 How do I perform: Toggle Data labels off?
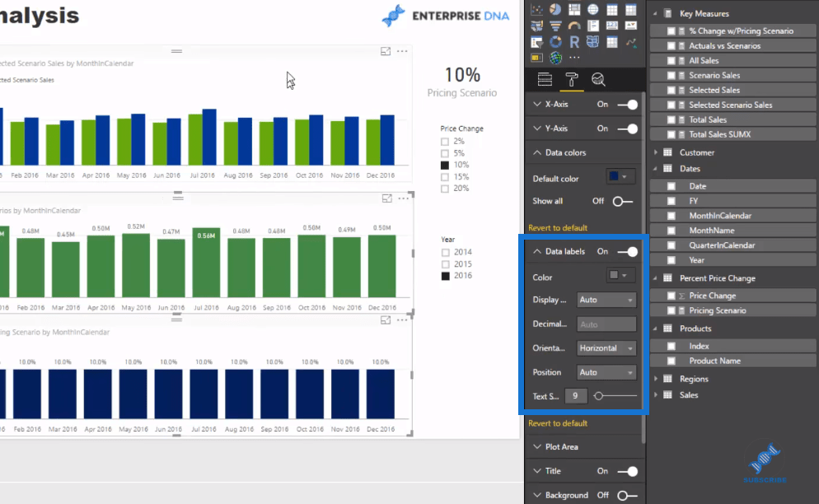[x=627, y=252]
